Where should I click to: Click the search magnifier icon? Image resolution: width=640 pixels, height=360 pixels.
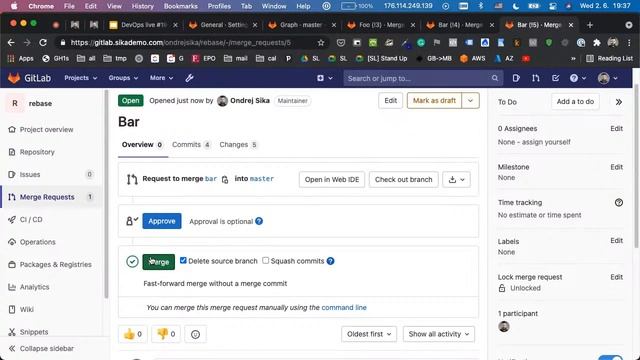click(x=495, y=78)
